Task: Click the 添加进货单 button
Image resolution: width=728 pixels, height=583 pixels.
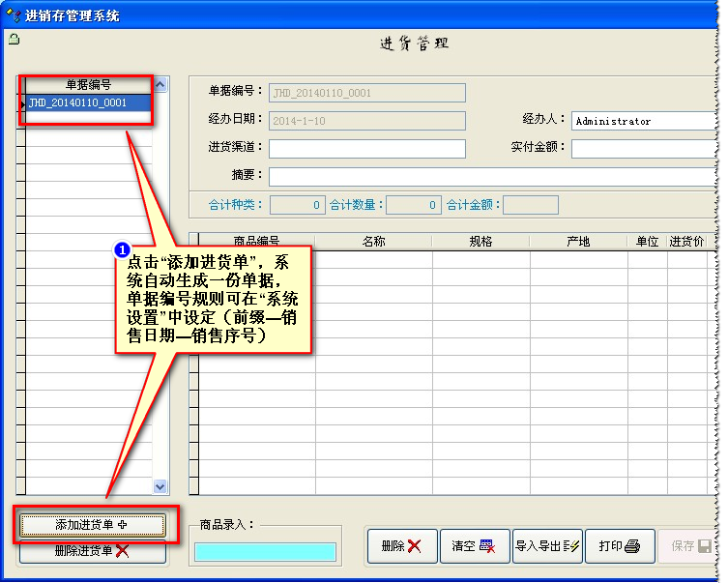Action: 93,525
